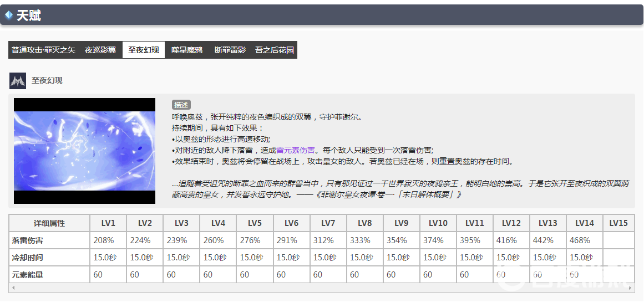Click the blue diamond icon beside 天赋
The width and height of the screenshot is (644, 303).
click(9, 16)
